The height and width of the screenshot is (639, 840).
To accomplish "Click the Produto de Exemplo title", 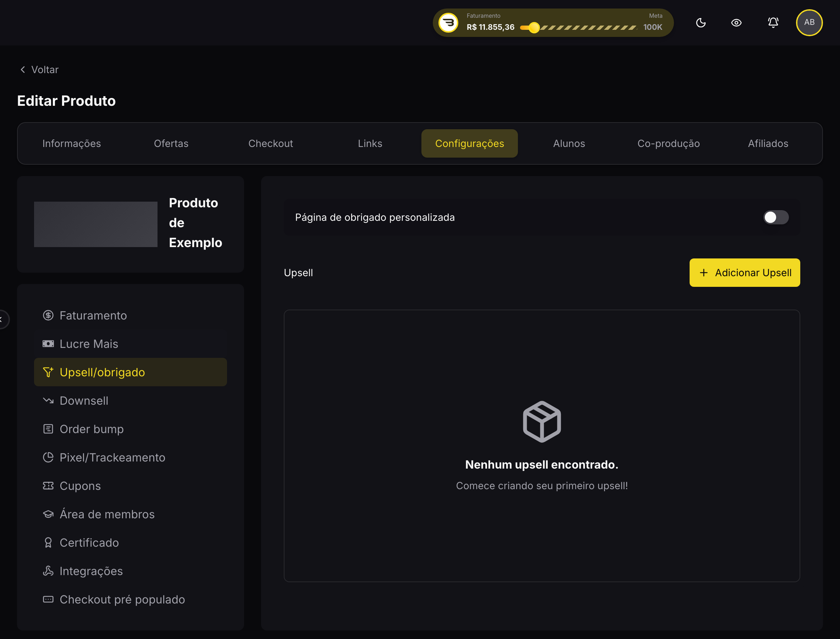I will (195, 223).
